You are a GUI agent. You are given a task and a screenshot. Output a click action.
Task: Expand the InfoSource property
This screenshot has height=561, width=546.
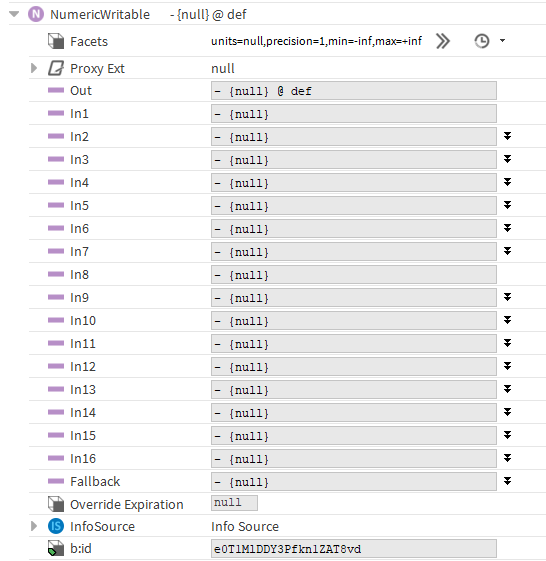[34, 526]
